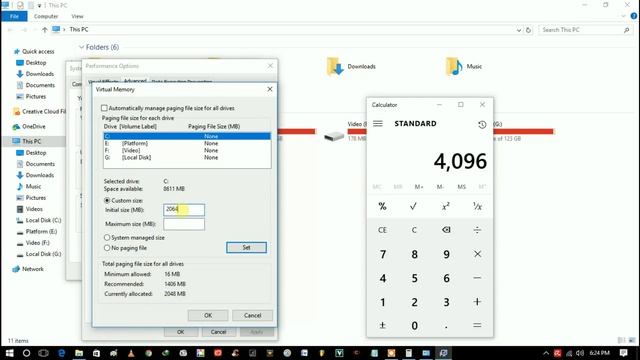Screen dimensions: 640x360
Task: Click the plus key
Action: (x=477, y=302)
